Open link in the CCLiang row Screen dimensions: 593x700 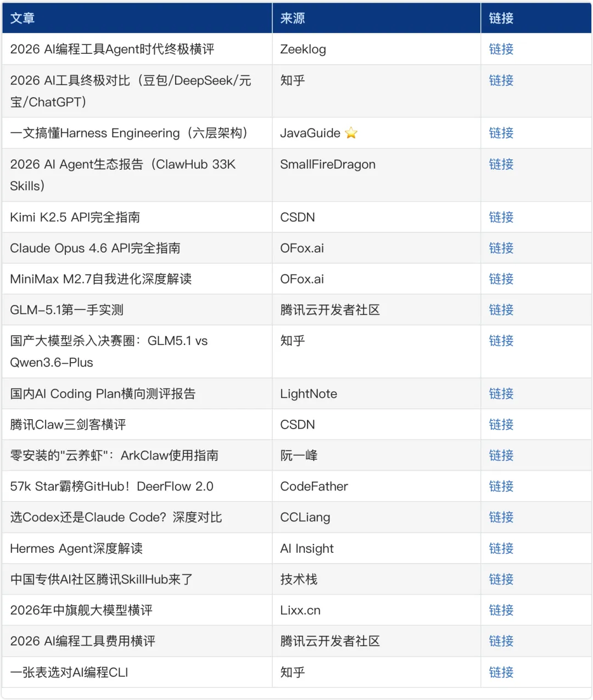501,518
